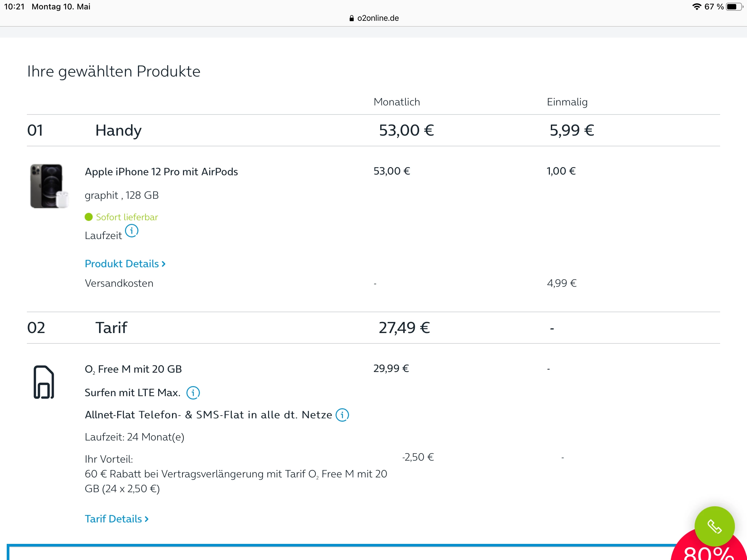
Task: Select the Apple iPhone 12 Pro mit AirPods title
Action: pyautogui.click(x=161, y=172)
